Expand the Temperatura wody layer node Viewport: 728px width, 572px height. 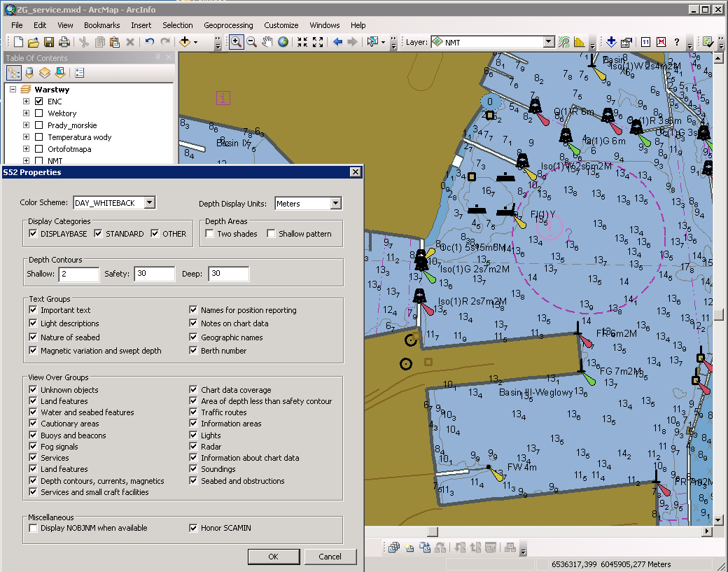point(26,137)
